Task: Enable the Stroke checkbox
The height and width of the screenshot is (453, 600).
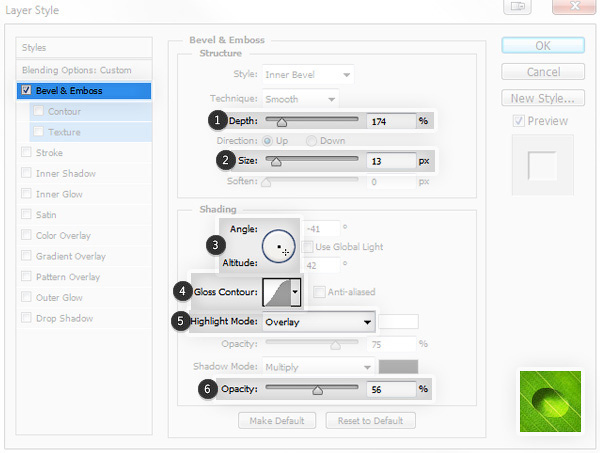Action: pyautogui.click(x=26, y=152)
